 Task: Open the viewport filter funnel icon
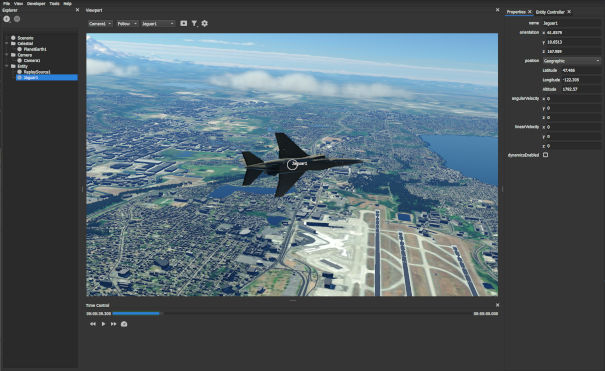194,24
